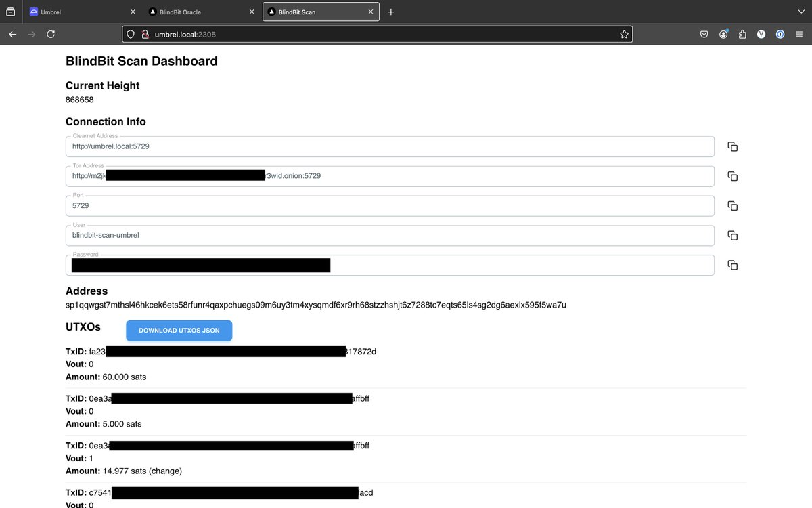This screenshot has height=508, width=812.
Task: Open the Firefox account icon
Action: tap(723, 34)
